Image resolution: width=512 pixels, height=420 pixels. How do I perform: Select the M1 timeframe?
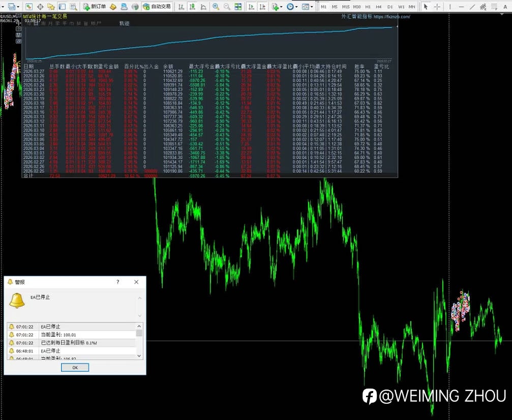coord(323,7)
